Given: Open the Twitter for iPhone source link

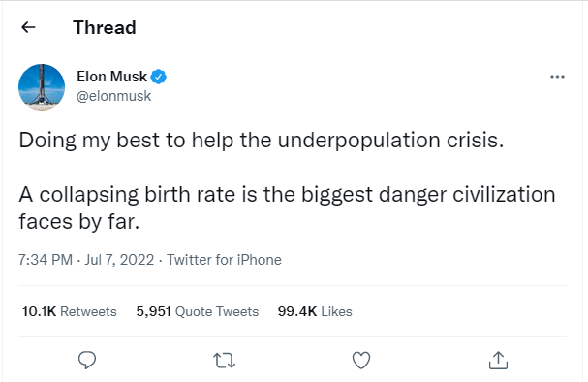Looking at the screenshot, I should (224, 260).
